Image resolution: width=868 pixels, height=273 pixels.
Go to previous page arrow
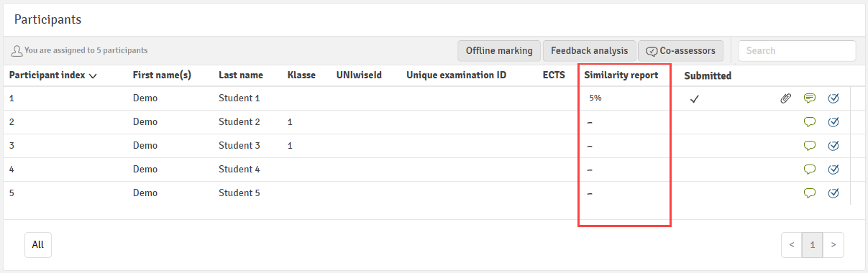(x=792, y=244)
